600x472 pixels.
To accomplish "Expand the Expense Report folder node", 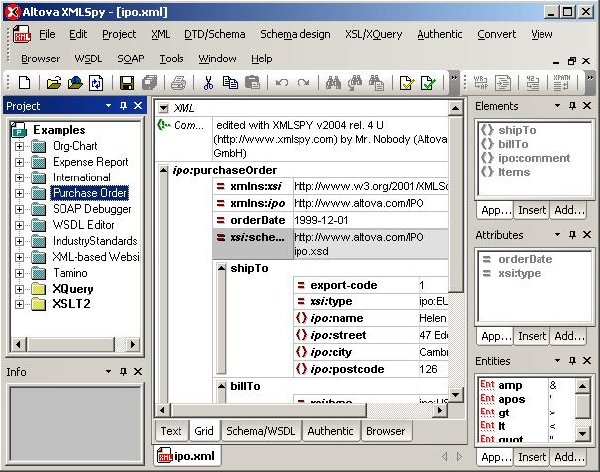I will [19, 162].
